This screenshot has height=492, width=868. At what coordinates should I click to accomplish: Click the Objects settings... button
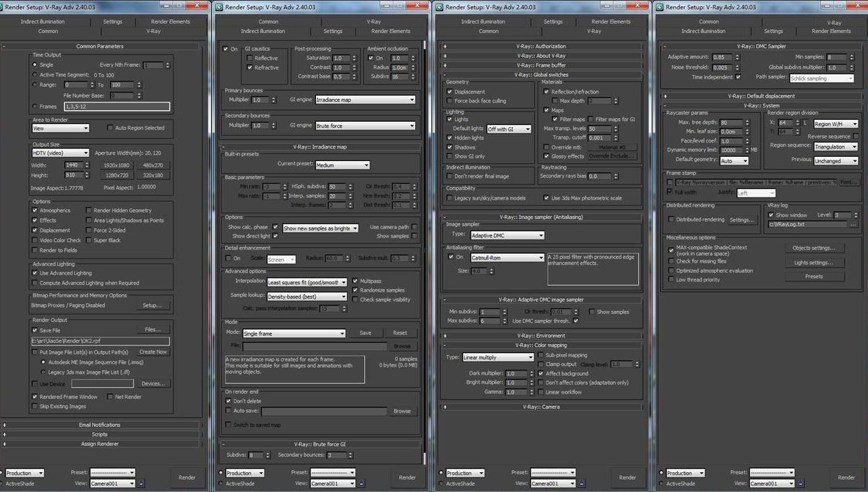(814, 248)
